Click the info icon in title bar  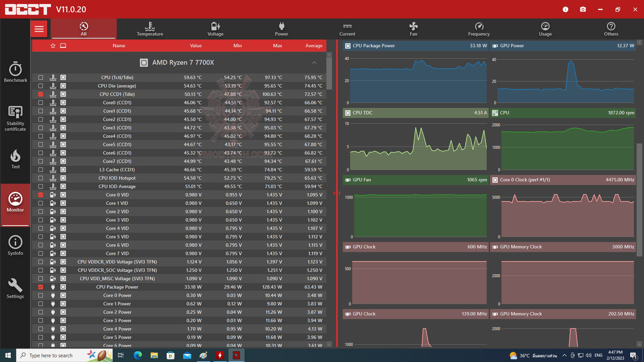tap(566, 9)
